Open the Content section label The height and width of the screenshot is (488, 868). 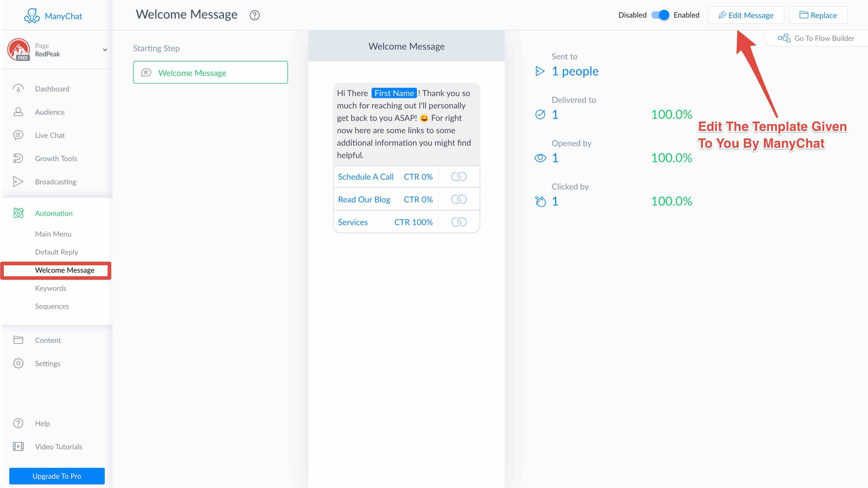tap(48, 340)
